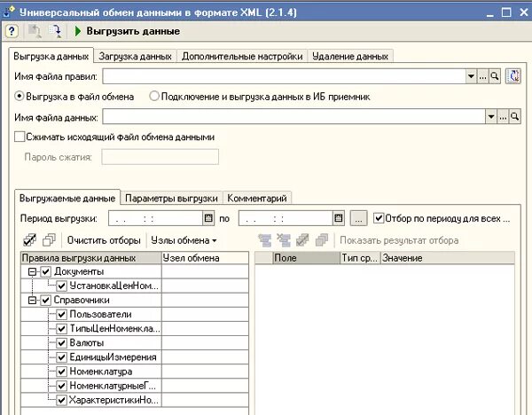Uncheck the Документы rule group
Screen dimensions: 532x415
[x=45, y=271]
